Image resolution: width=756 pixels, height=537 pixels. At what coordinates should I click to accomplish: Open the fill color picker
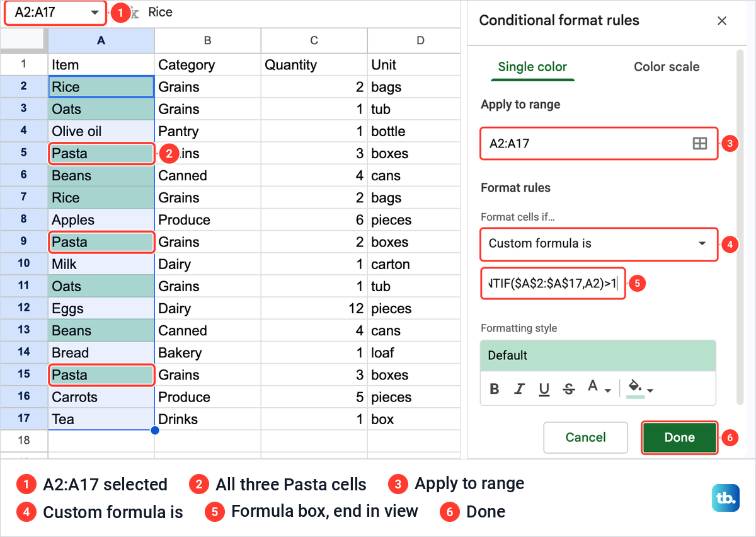coord(641,388)
